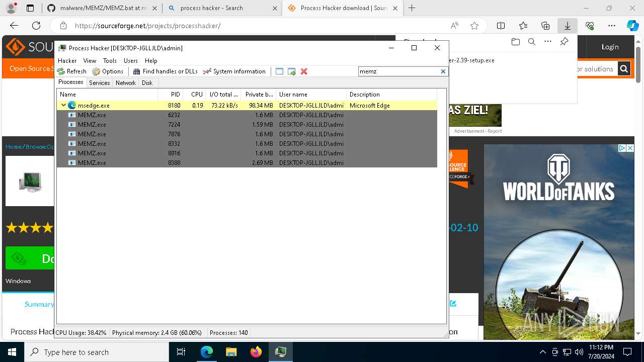
Task: Sort by the PID column header
Action: [x=170, y=95]
